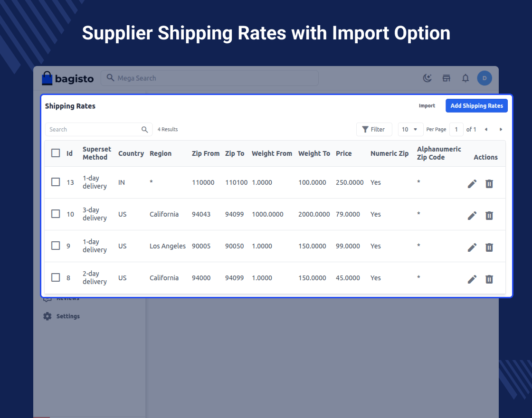Open the storefront icon in header

click(446, 78)
